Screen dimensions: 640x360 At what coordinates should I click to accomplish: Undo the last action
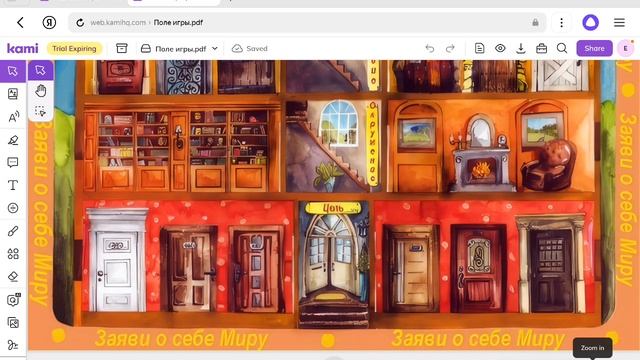coord(430,49)
